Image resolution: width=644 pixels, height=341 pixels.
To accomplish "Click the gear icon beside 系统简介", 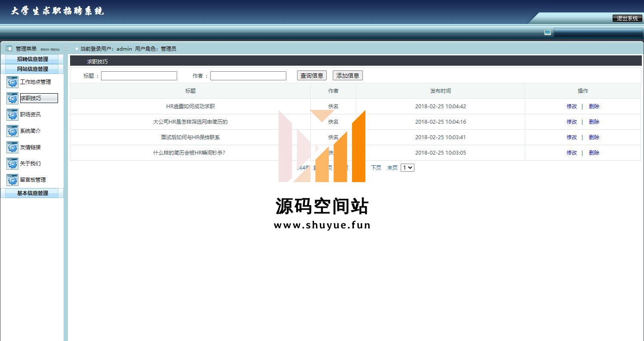I will (12, 131).
